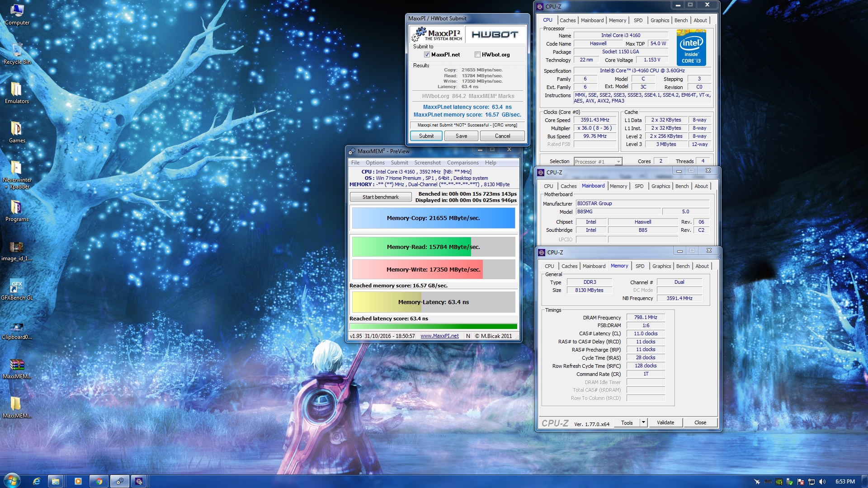Open the Processor #1 selection dropdown

[598, 161]
